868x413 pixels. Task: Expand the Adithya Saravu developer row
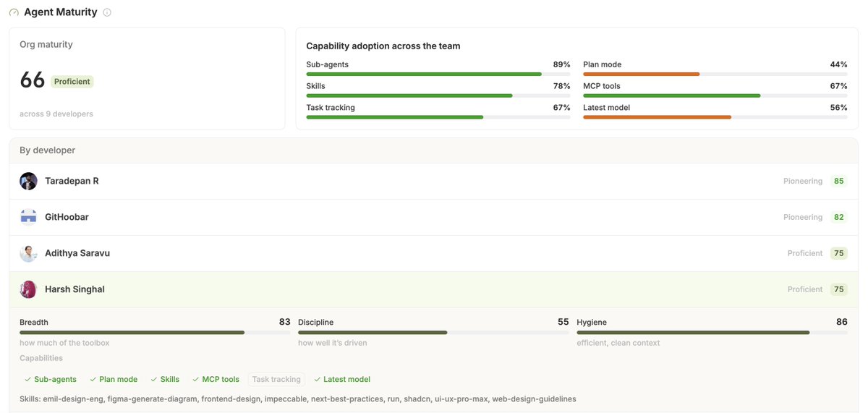[433, 253]
